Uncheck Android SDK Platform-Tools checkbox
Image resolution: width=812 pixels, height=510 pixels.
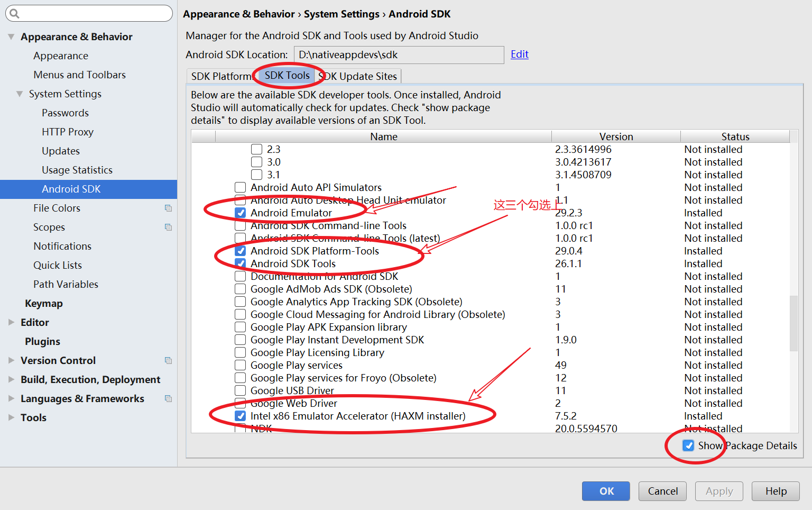pyautogui.click(x=240, y=251)
